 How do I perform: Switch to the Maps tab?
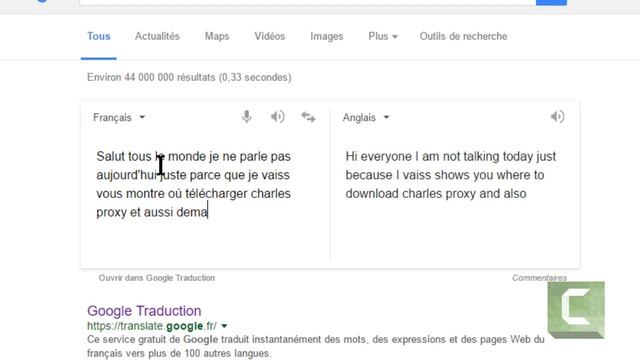217,36
